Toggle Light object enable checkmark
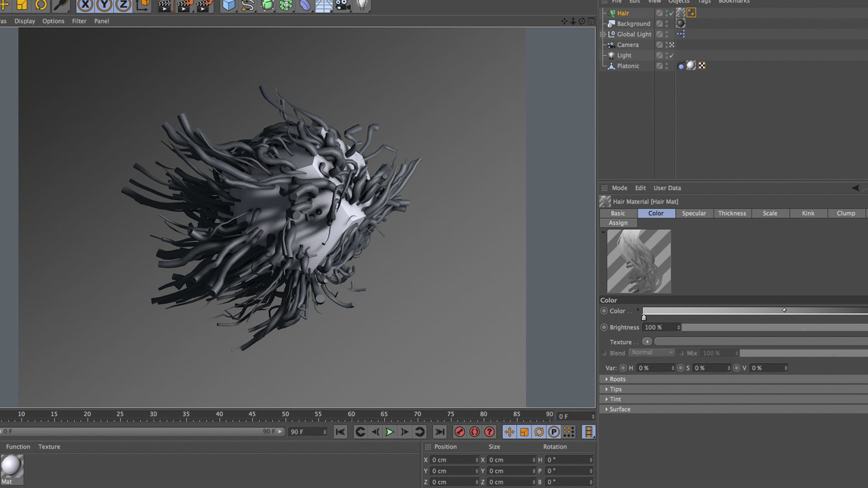 [x=671, y=56]
